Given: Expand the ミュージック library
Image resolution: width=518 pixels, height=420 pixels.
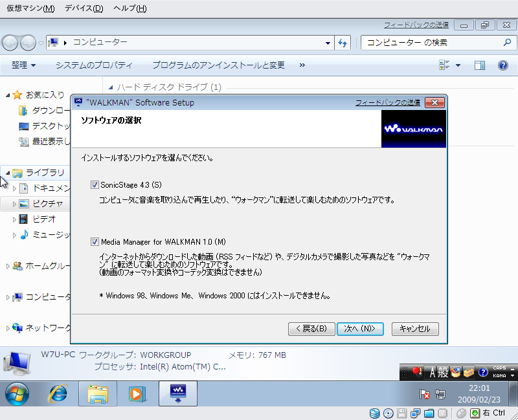Looking at the screenshot, I should 14,235.
